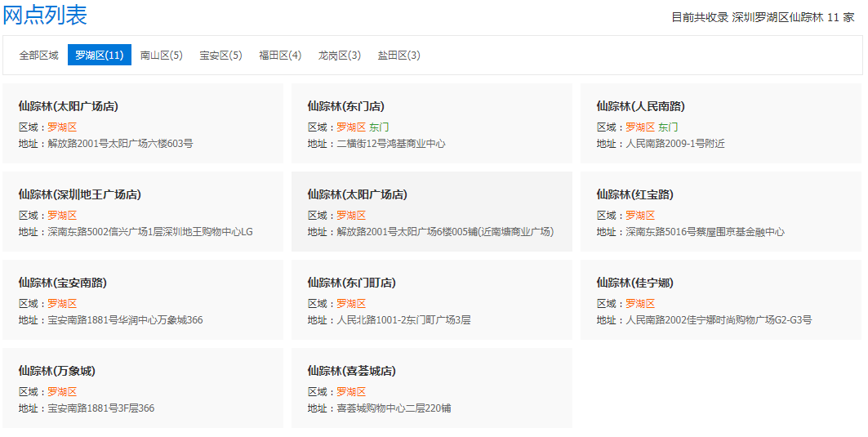868x437 pixels.
Task: Click 罗湖区 link in 喜荟城店 card
Action: click(351, 391)
